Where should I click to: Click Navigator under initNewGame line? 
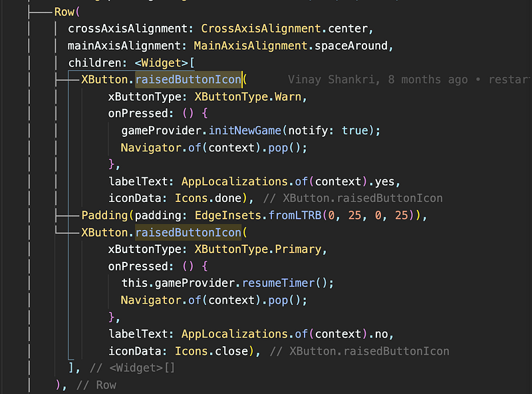pyautogui.click(x=151, y=148)
